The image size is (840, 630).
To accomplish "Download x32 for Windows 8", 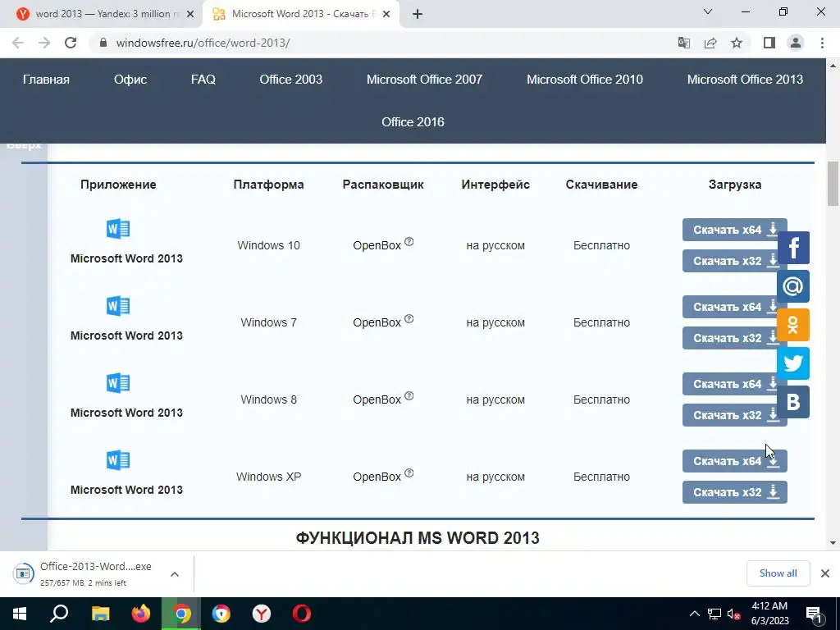I will coord(729,415).
